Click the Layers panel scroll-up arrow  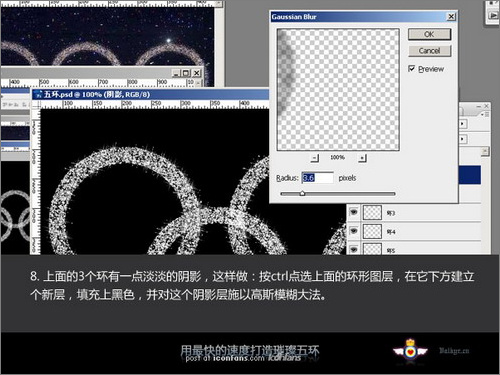pyautogui.click(x=485, y=152)
